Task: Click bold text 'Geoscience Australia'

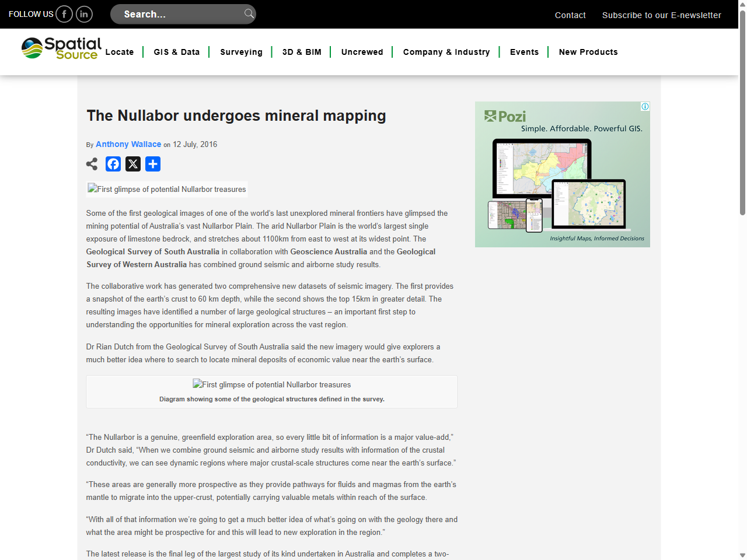Action: (x=329, y=251)
